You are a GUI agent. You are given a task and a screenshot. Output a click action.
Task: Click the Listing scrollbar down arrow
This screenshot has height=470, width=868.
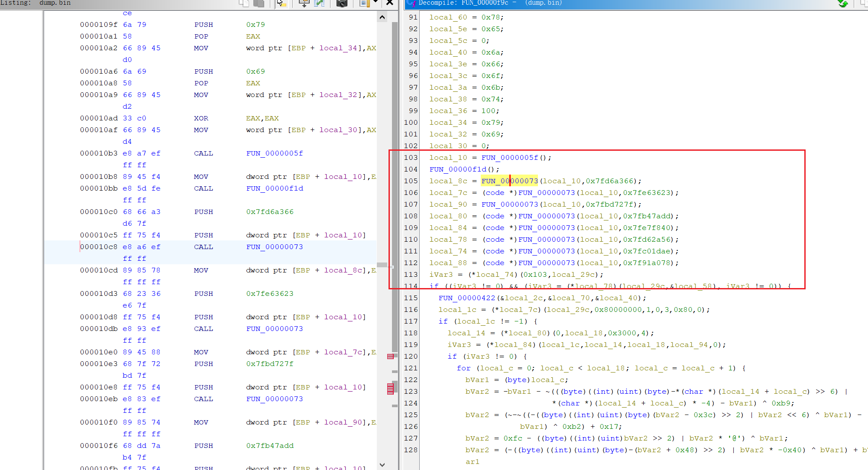382,464
